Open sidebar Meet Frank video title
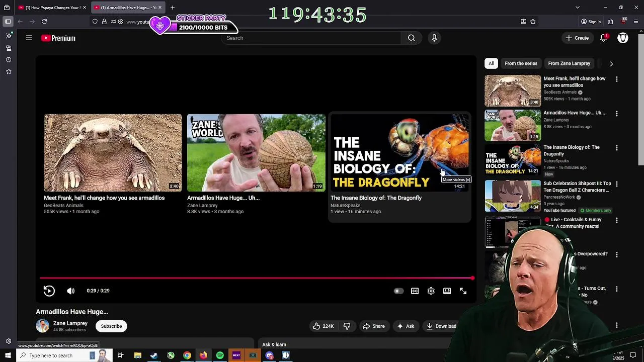644x362 pixels. [575, 82]
